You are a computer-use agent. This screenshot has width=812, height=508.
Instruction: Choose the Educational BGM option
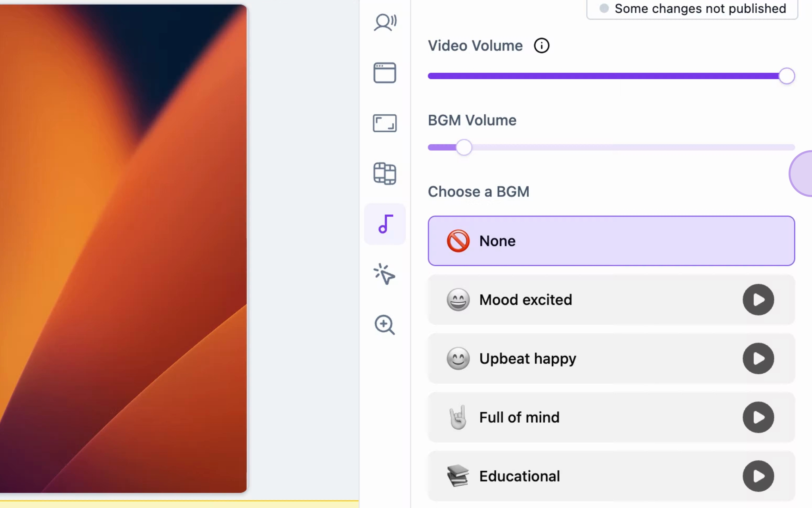[611, 476]
